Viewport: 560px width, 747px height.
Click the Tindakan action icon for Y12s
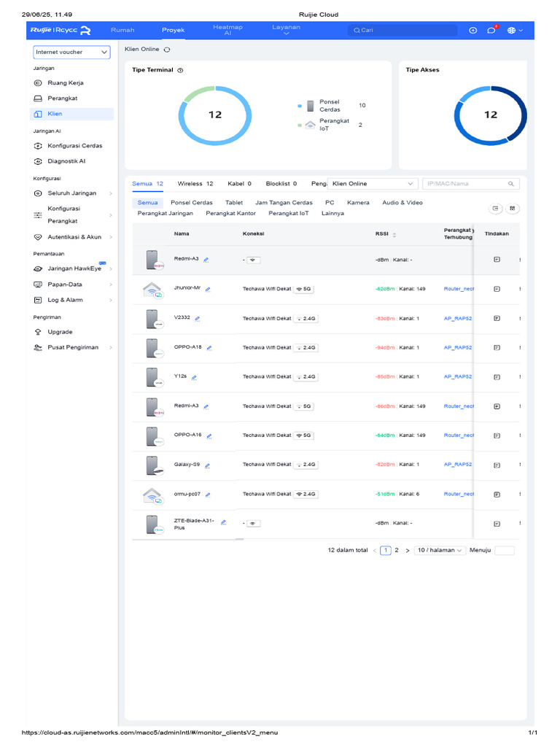[x=497, y=377]
